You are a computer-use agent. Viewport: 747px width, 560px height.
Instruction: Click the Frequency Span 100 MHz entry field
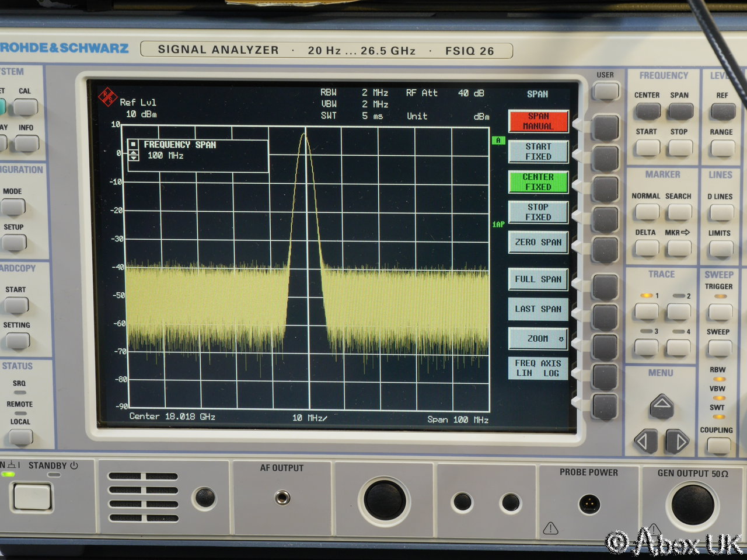coord(198,156)
